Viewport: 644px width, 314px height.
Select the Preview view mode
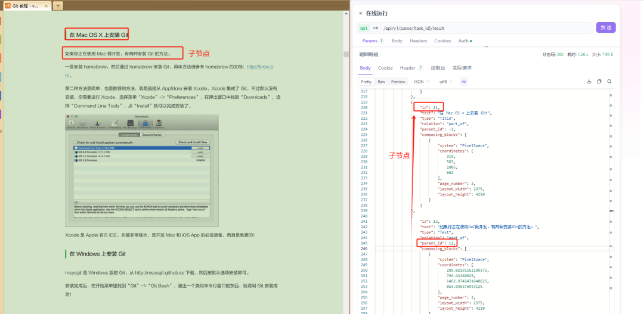point(398,82)
